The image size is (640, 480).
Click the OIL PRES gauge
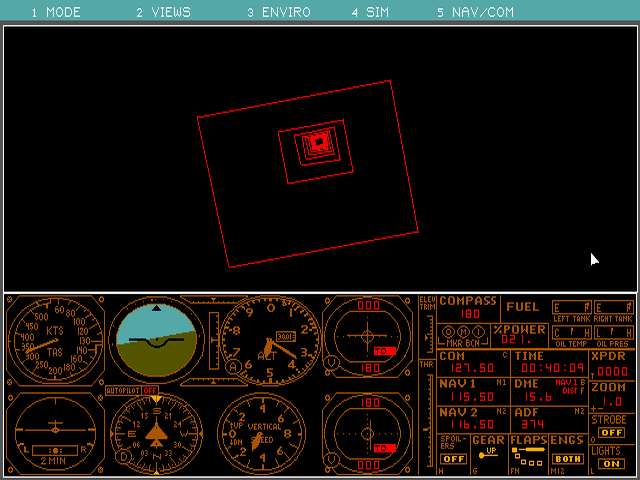coord(613,332)
